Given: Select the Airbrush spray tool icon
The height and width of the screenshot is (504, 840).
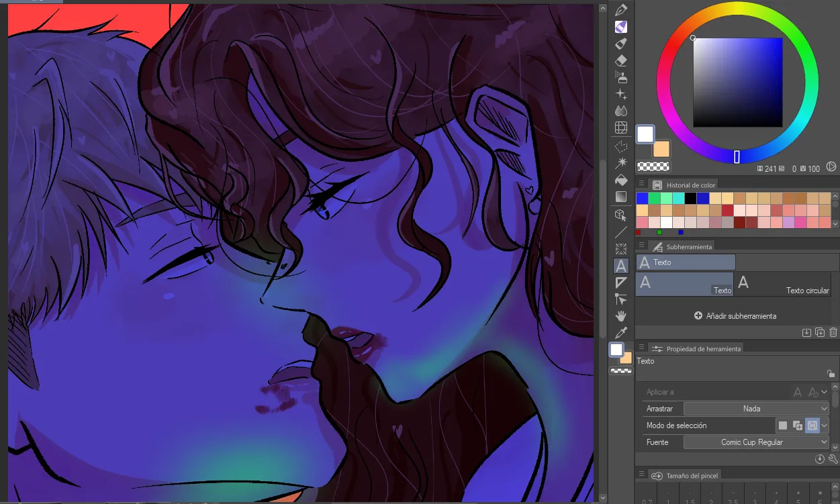Looking at the screenshot, I should 621,77.
